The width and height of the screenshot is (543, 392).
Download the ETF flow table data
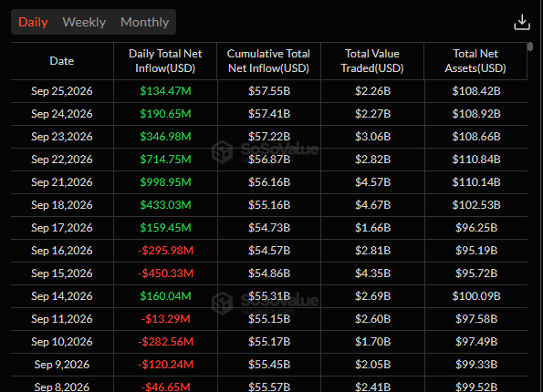tap(521, 22)
